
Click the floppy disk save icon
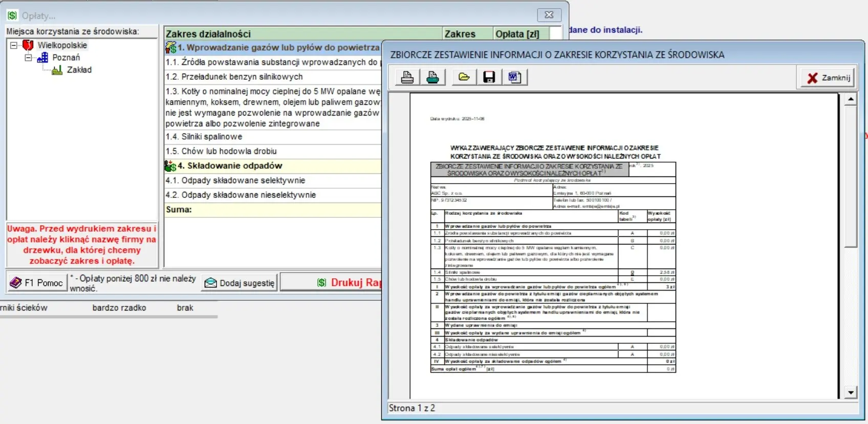coord(489,77)
